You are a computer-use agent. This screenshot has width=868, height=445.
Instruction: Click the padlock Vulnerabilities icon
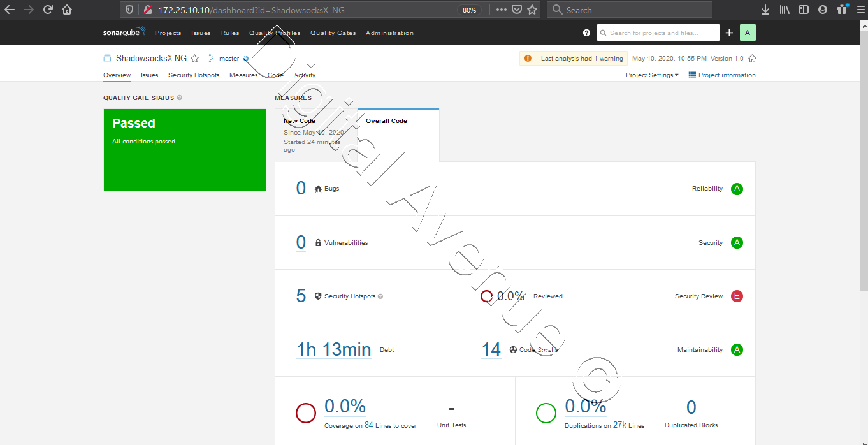[317, 242]
